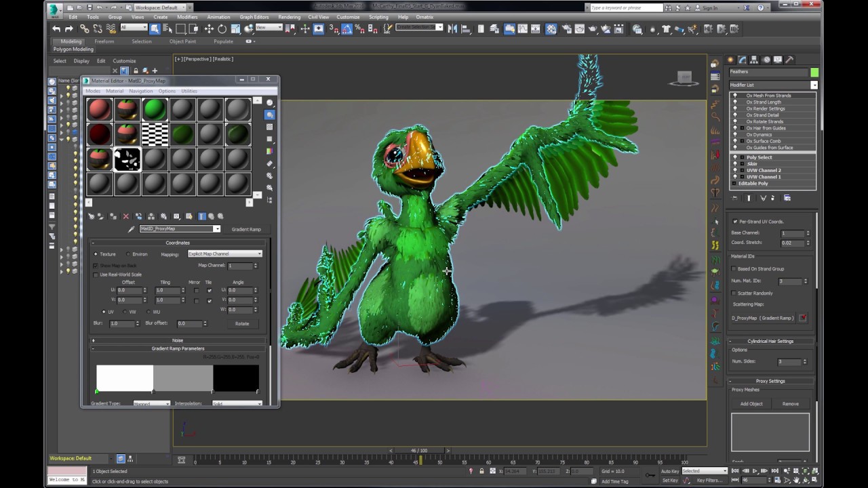Toggle Backlight icon in Material Editor side bar
Image resolution: width=868 pixels, height=488 pixels.
(x=270, y=115)
